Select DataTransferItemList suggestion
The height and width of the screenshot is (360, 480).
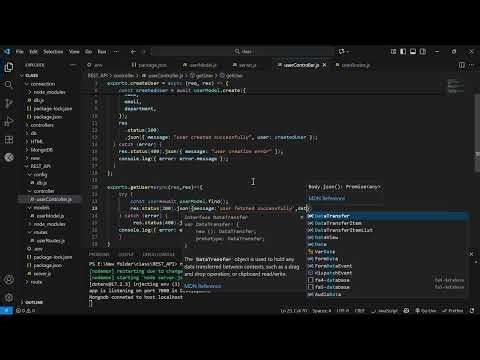pos(388,230)
